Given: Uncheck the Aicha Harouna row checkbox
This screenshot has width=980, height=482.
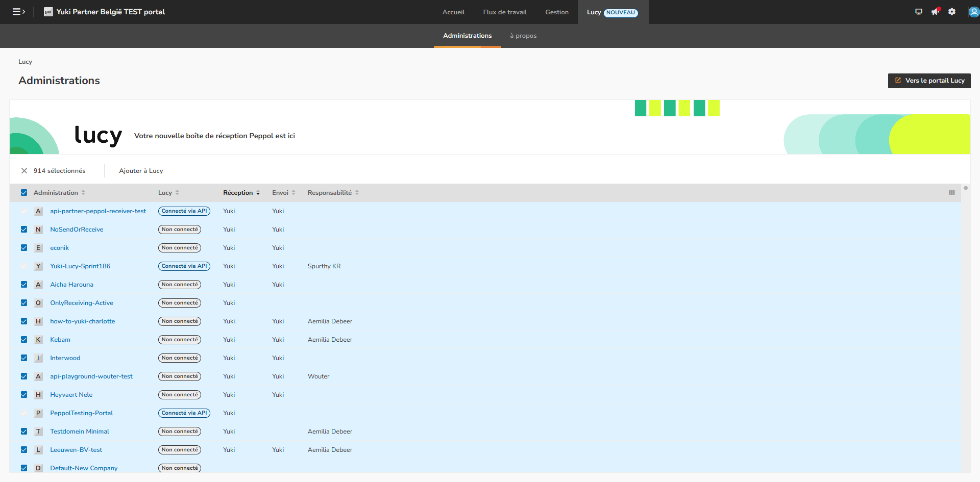Looking at the screenshot, I should click(24, 285).
